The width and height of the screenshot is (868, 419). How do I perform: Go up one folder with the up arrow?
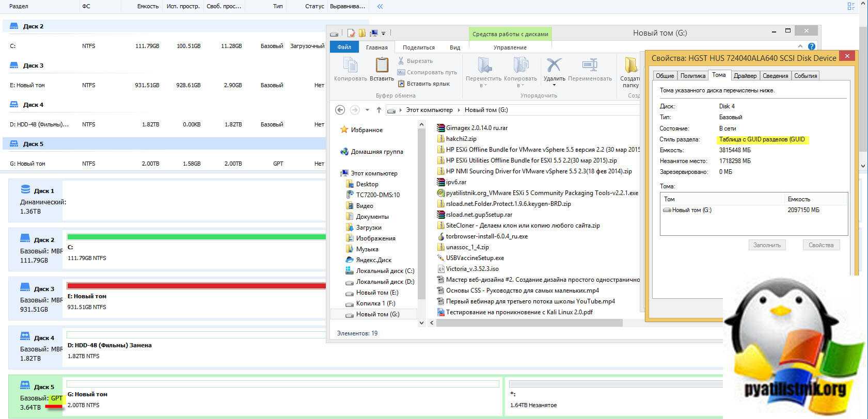[x=379, y=110]
